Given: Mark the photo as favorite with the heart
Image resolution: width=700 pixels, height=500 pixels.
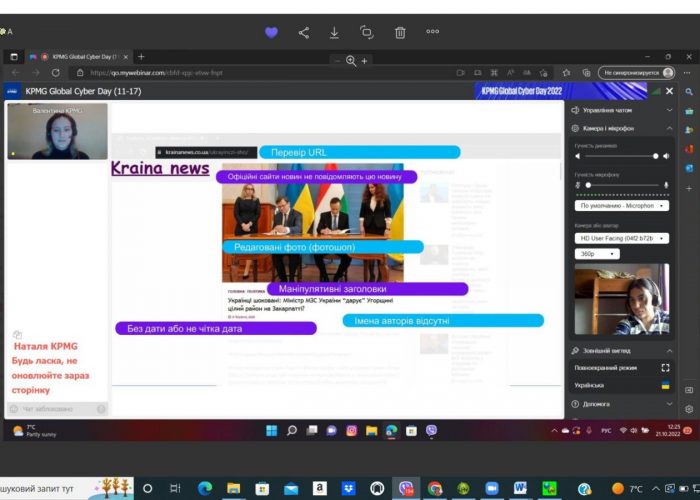Looking at the screenshot, I should click(271, 32).
